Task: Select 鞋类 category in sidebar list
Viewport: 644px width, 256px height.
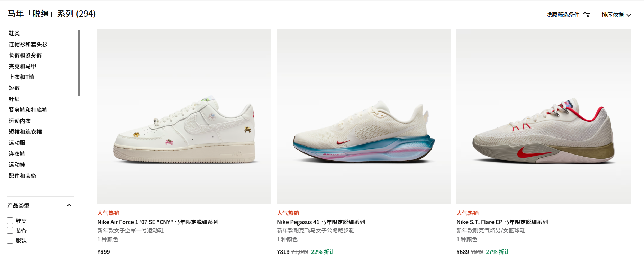Action: 14,33
